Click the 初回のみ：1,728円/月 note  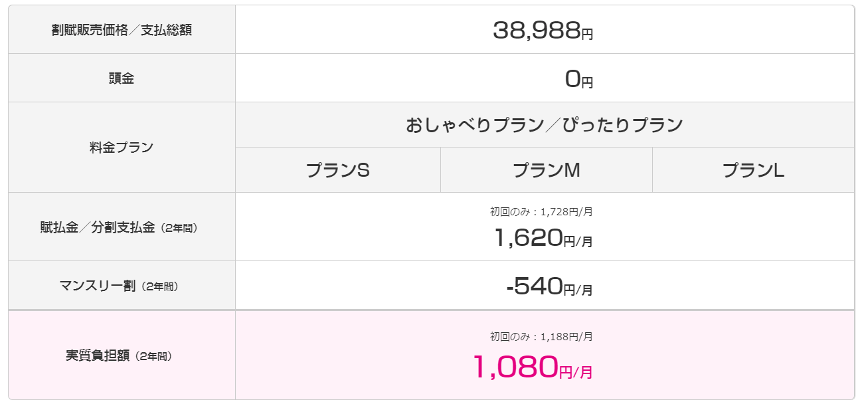click(x=541, y=212)
